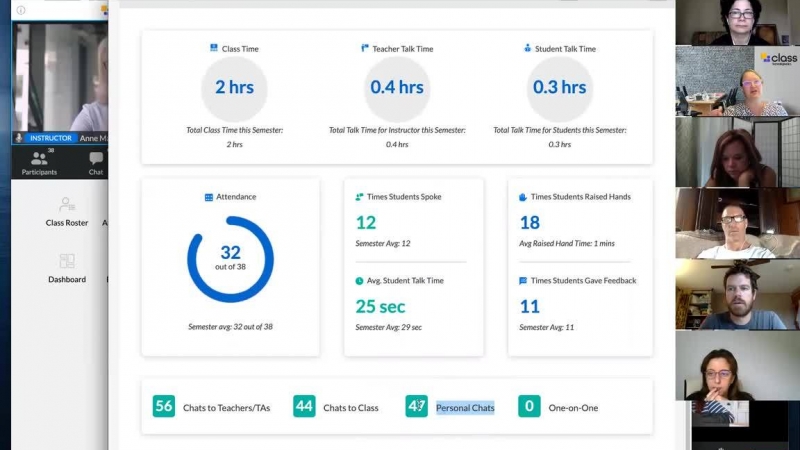Select the One-on-One count badge

click(529, 406)
